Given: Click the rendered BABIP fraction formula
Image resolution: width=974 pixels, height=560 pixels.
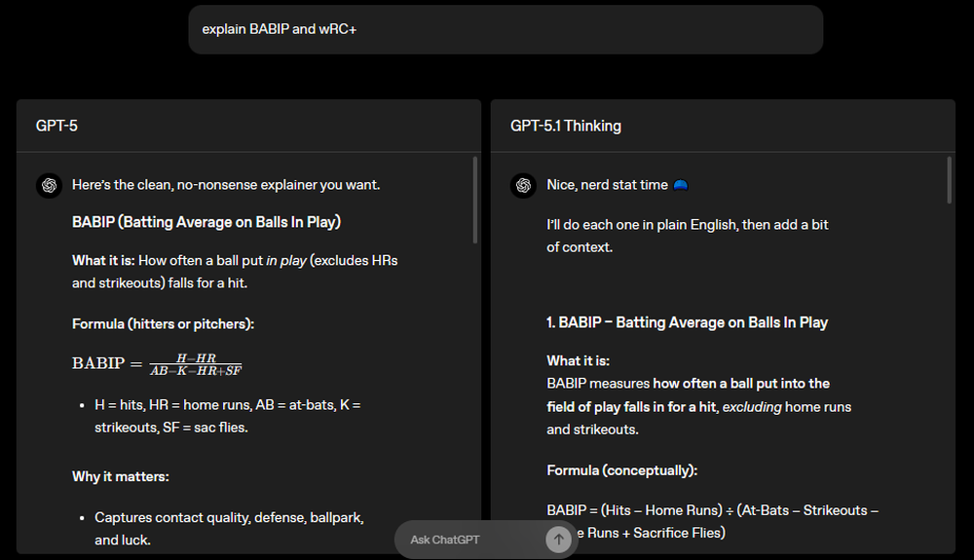Looking at the screenshot, I should pyautogui.click(x=157, y=364).
